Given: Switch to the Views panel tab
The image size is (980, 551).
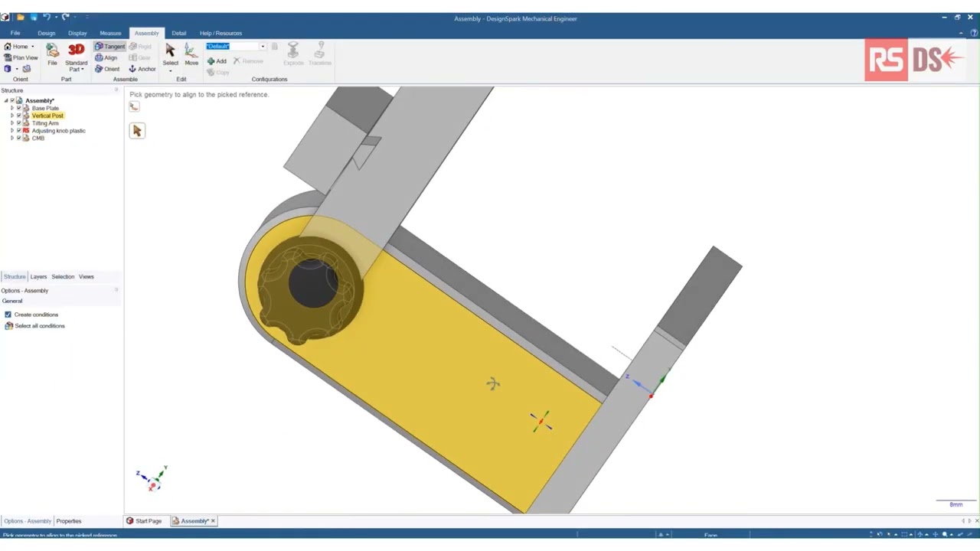Looking at the screenshot, I should [x=86, y=276].
